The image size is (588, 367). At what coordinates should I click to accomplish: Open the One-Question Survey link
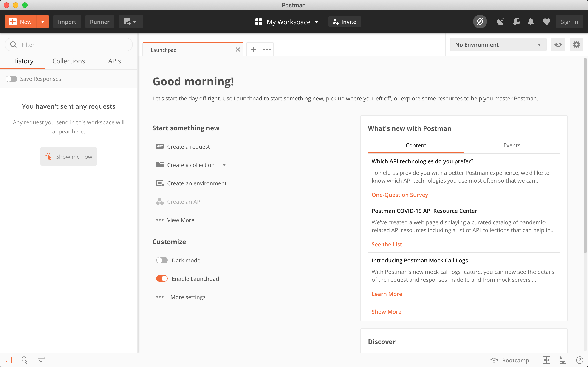click(399, 195)
